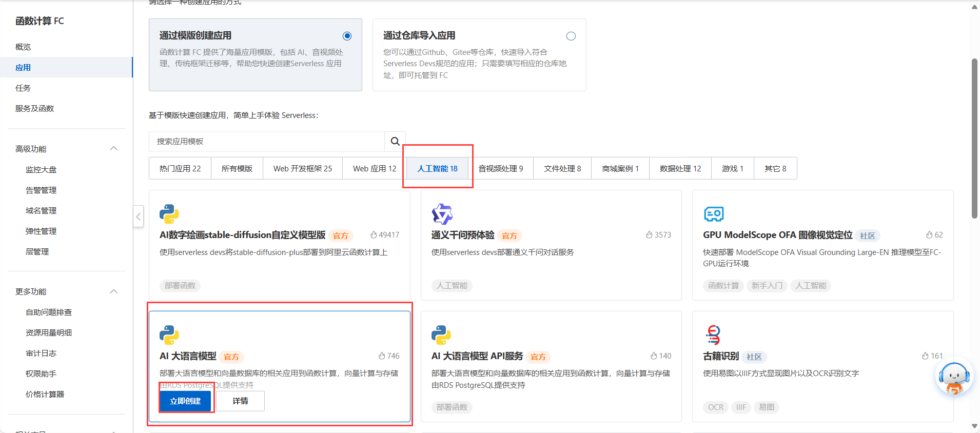The width and height of the screenshot is (980, 433).
Task: Click flame popularity icon beside 3573
Action: (x=649, y=235)
